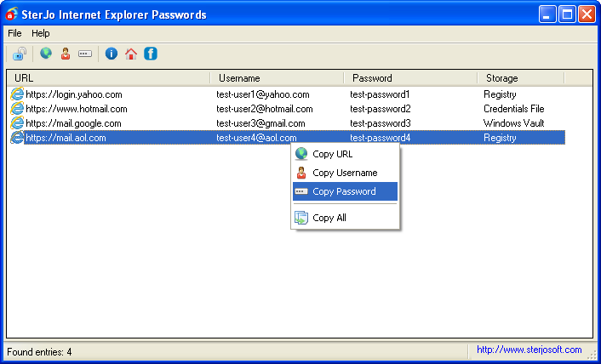The width and height of the screenshot is (601, 364).
Task: Click the test-password4 cell
Action: [x=381, y=138]
